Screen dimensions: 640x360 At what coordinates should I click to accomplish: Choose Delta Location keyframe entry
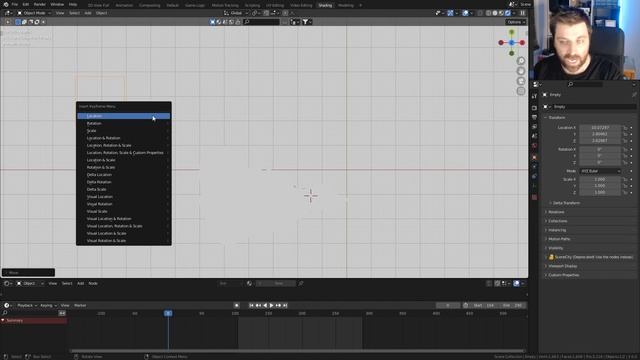pyautogui.click(x=124, y=175)
